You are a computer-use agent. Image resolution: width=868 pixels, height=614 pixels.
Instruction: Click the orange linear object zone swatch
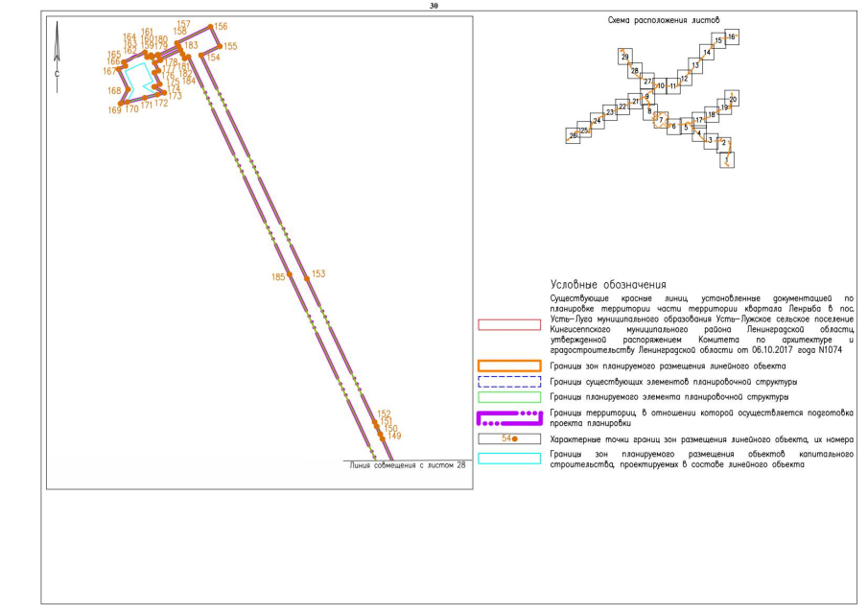click(x=508, y=366)
